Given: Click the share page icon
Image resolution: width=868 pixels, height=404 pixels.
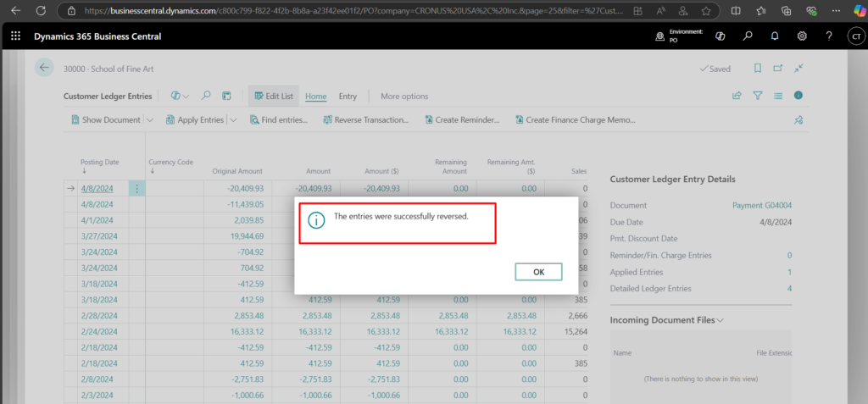Looking at the screenshot, I should pyautogui.click(x=737, y=97).
